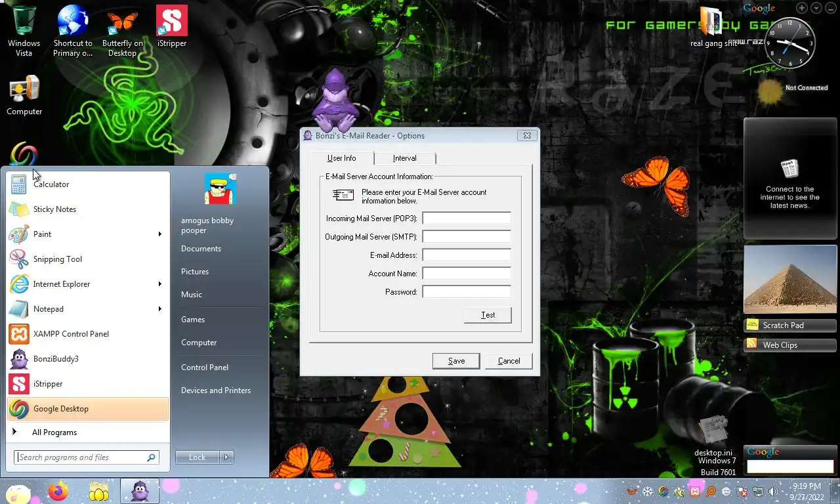Open Paint from the Start menu
The height and width of the screenshot is (504, 840).
coord(88,234)
